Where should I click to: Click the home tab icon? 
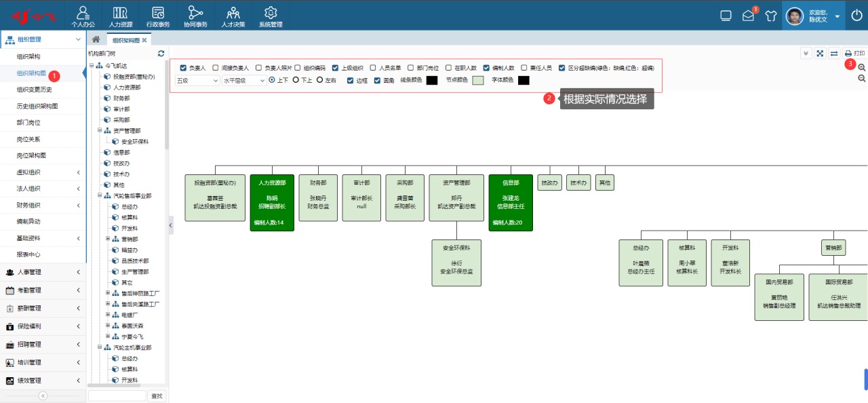click(x=96, y=40)
